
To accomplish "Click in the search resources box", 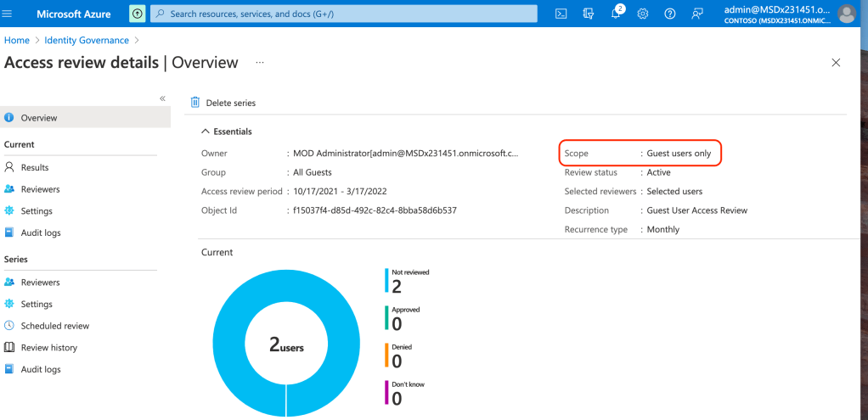I will pyautogui.click(x=344, y=14).
